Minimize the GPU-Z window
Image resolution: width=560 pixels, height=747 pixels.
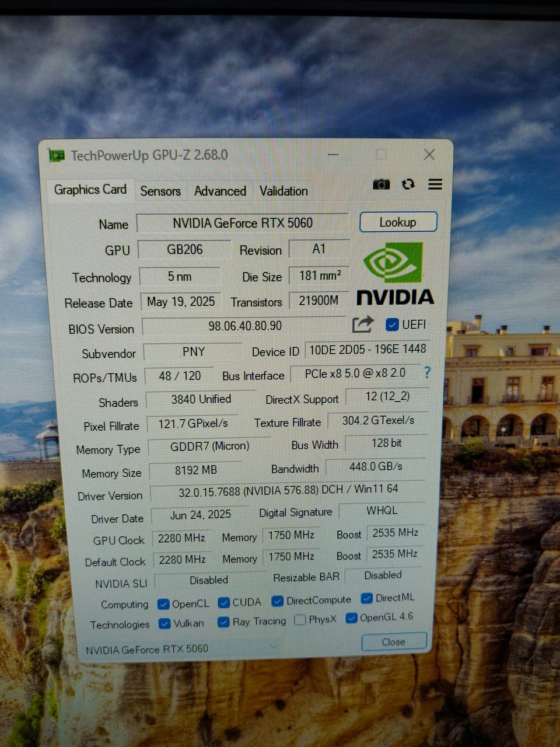click(x=333, y=155)
